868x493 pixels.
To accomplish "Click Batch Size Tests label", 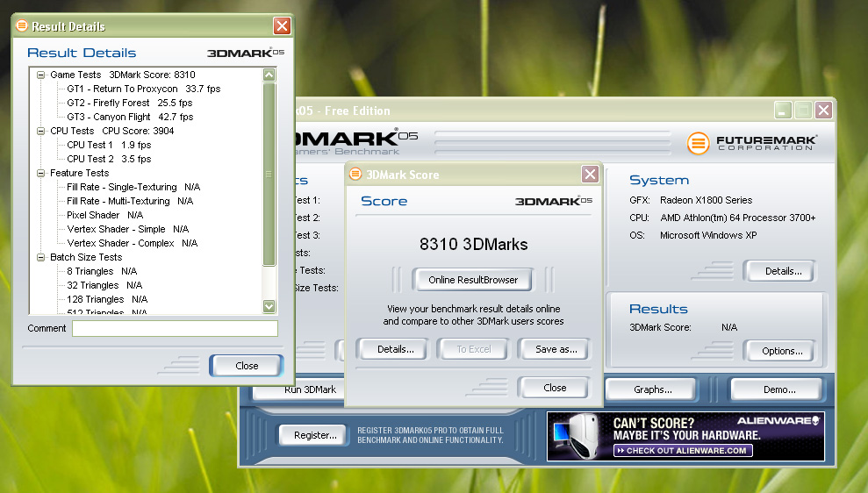I will tap(86, 257).
